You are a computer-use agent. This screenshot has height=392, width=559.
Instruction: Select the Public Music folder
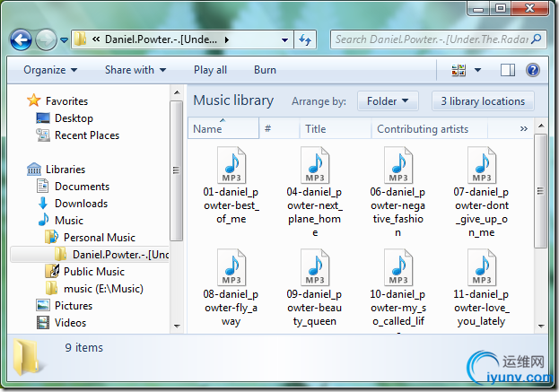pos(94,272)
